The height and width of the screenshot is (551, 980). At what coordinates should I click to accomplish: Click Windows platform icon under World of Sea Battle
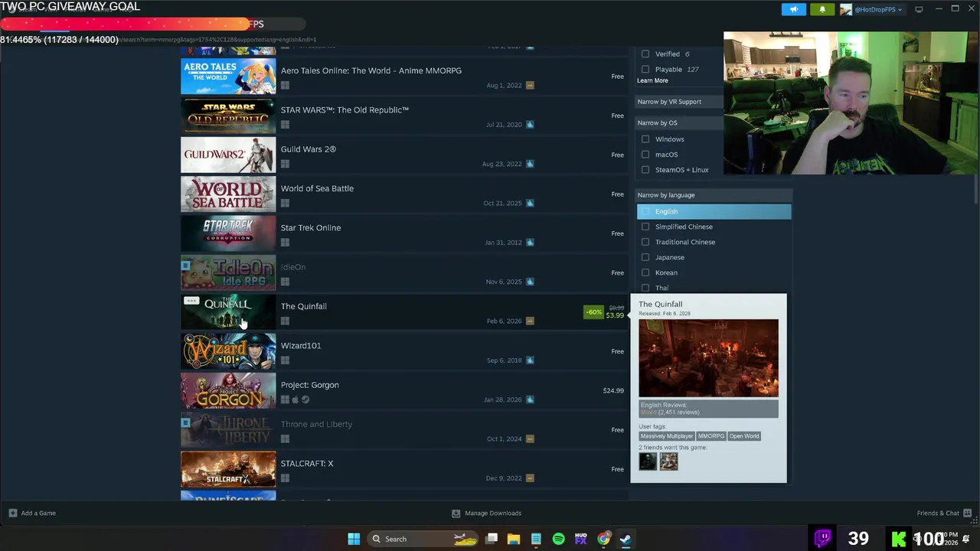pos(285,203)
